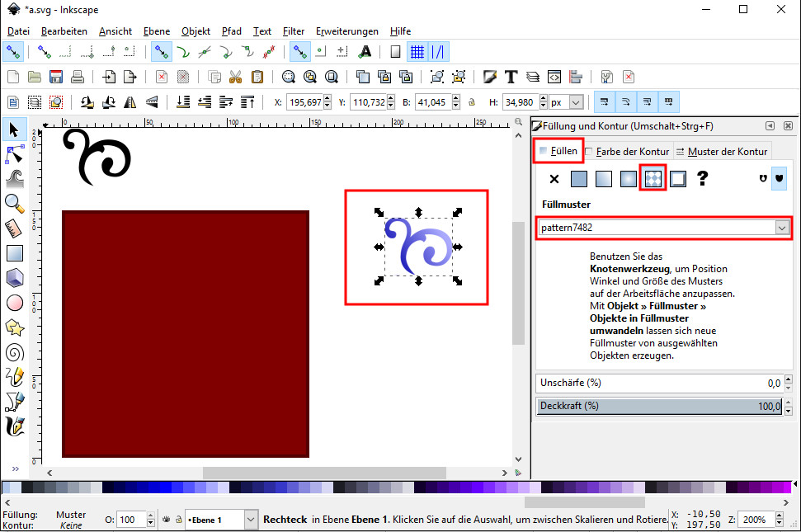Open the Erweiterungen menu
The width and height of the screenshot is (801, 532).
(x=348, y=31)
